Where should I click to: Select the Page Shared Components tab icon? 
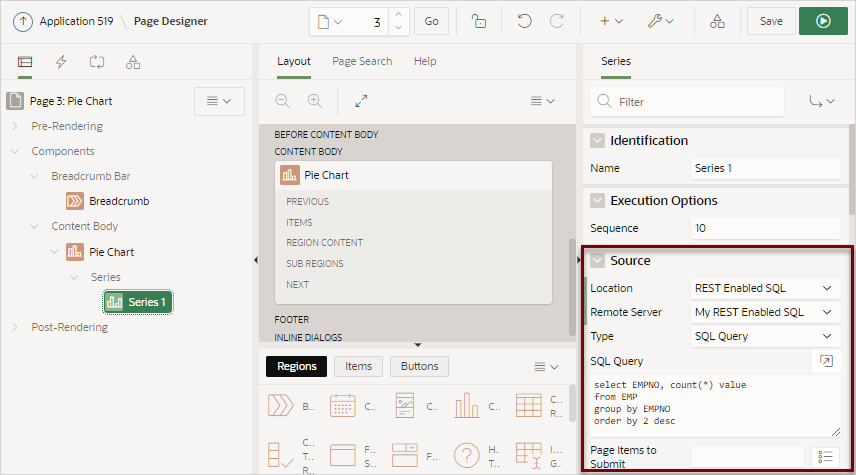133,62
